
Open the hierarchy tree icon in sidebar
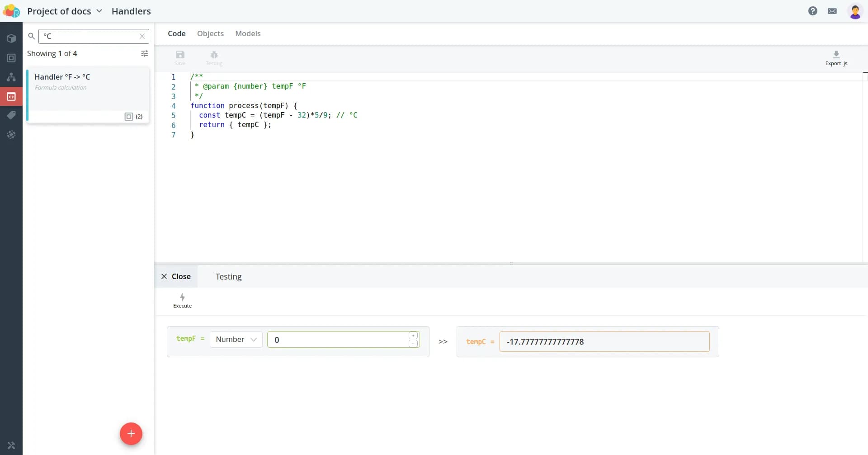tap(11, 77)
